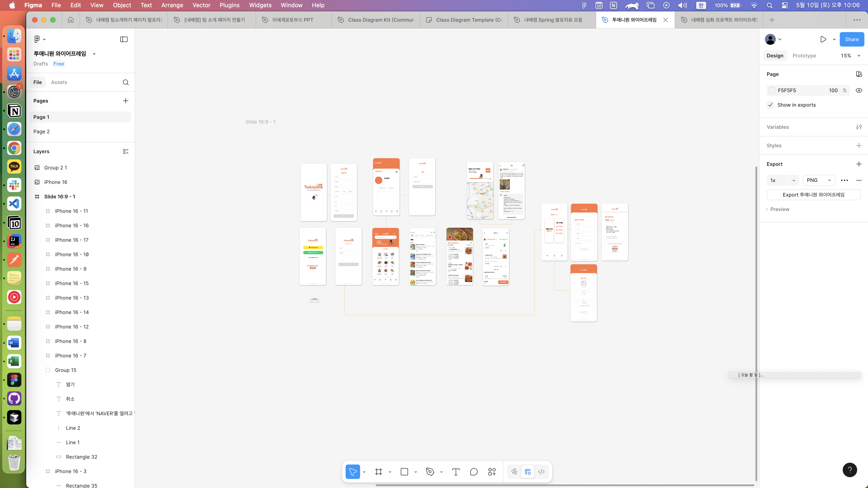Click the page color F5F5F5 swatch

tap(772, 90)
